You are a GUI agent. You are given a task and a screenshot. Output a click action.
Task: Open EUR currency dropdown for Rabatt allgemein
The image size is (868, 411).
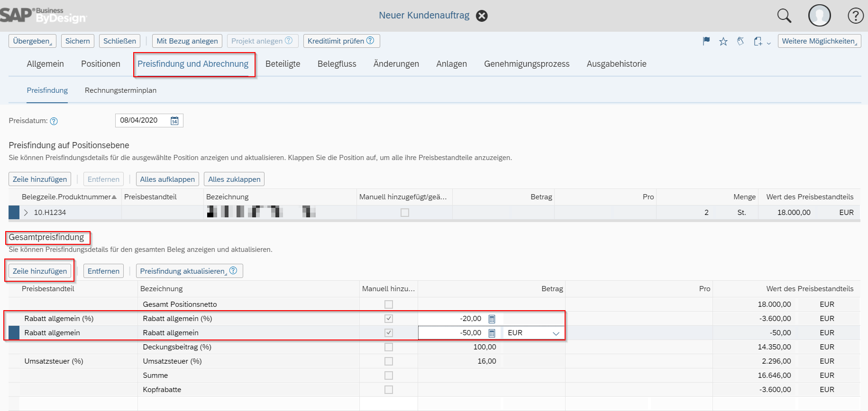coord(556,333)
